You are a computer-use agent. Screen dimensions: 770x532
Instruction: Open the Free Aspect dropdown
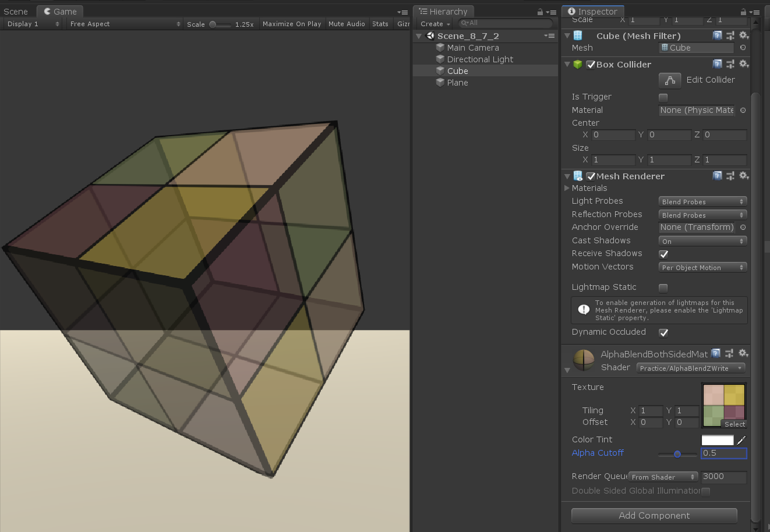pos(125,24)
